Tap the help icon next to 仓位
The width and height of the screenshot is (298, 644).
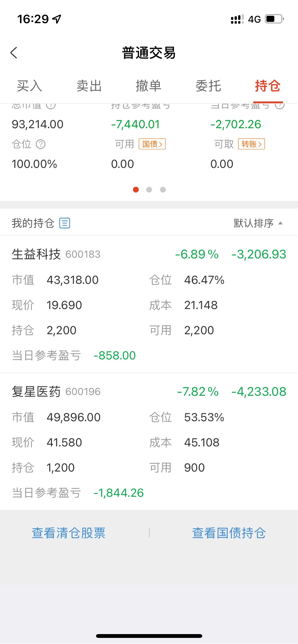(40, 144)
